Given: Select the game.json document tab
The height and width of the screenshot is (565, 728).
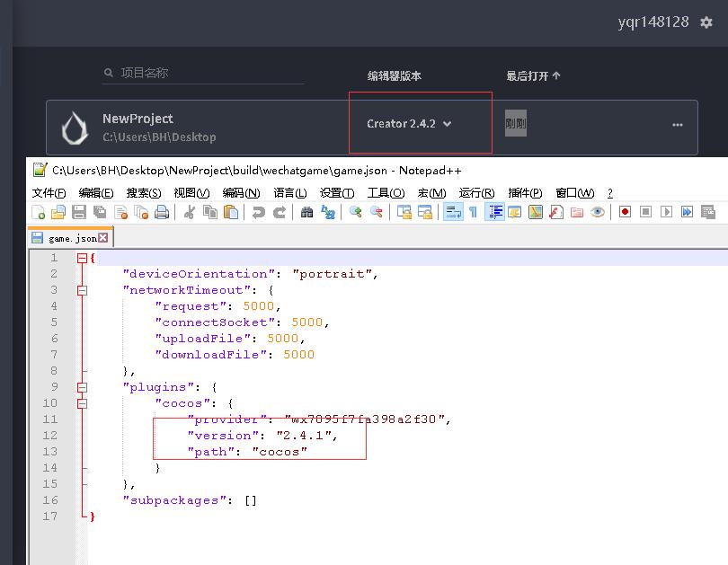Looking at the screenshot, I should pyautogui.click(x=70, y=238).
